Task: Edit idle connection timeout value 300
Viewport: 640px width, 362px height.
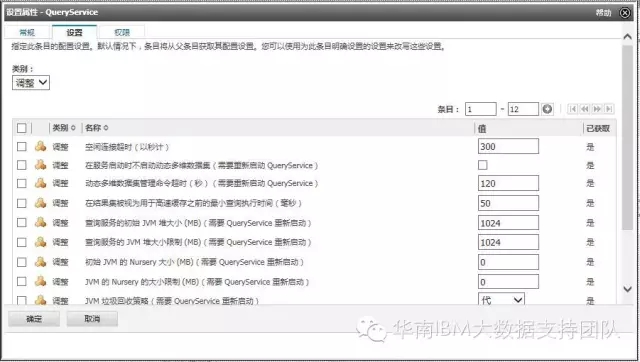Action: tap(508, 147)
